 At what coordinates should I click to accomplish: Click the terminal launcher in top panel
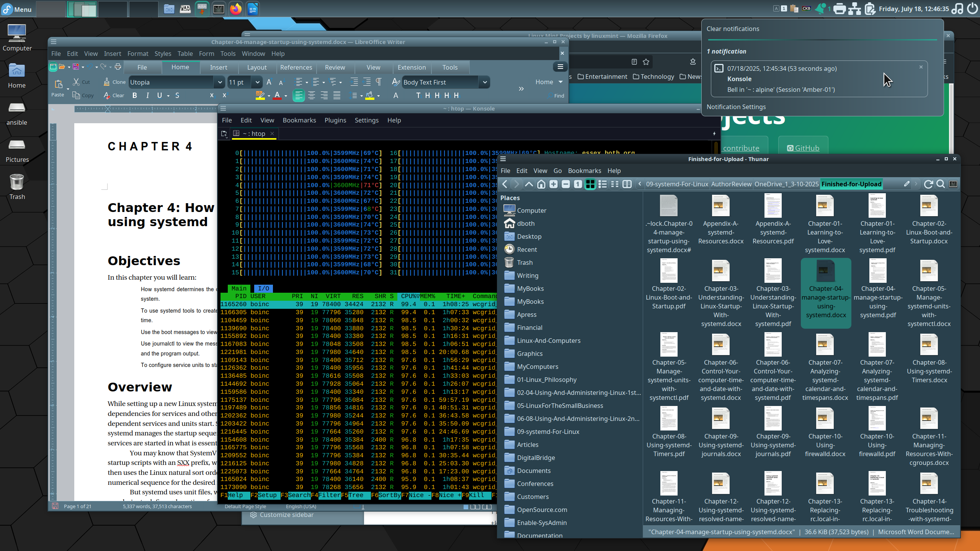pos(219,9)
